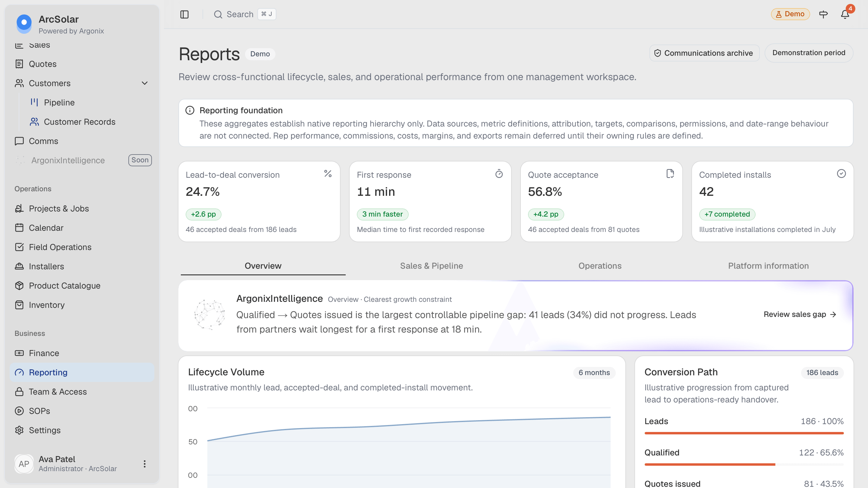Click the percent icon on conversion card
This screenshot has width=868, height=488.
coord(328,174)
